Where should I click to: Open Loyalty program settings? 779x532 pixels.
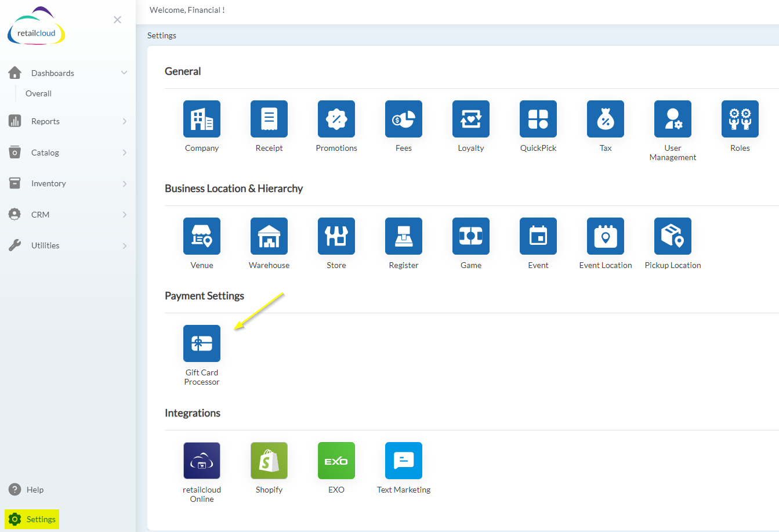471,119
